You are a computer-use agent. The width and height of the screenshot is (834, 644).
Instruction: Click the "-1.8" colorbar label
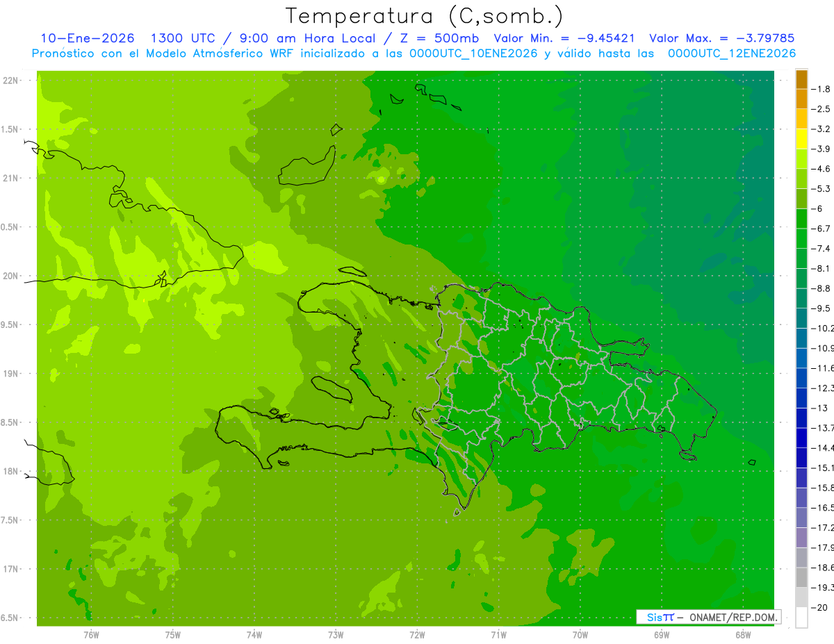(820, 89)
